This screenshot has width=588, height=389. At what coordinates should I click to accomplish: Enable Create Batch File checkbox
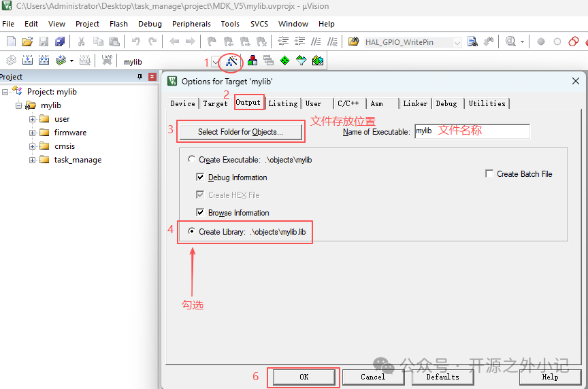[489, 173]
